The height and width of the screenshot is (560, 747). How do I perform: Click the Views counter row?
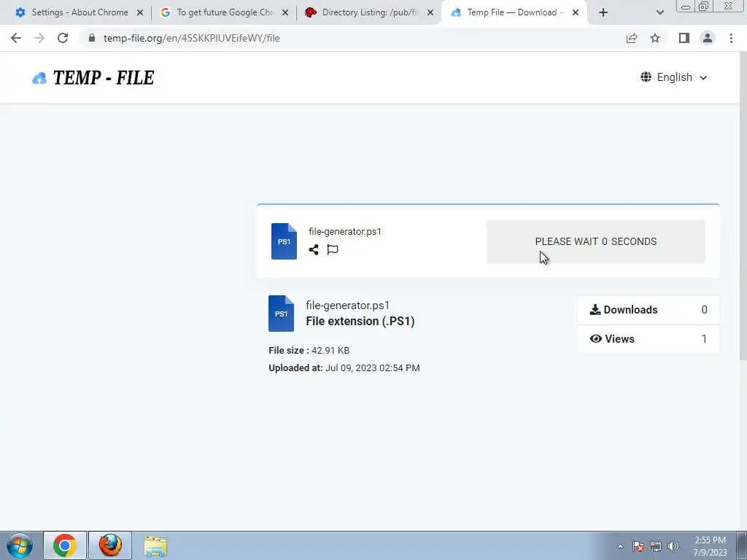tap(648, 339)
